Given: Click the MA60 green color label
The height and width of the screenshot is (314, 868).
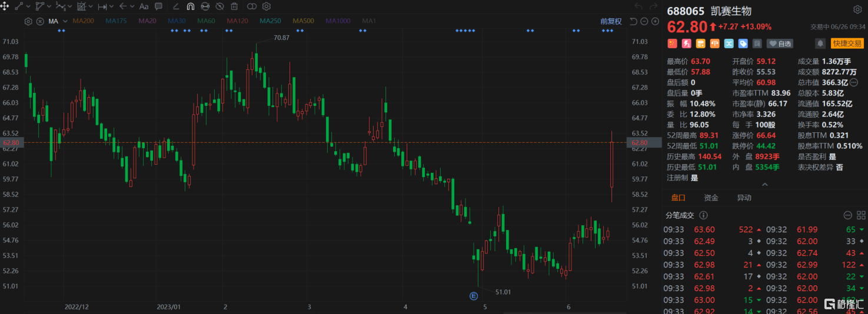Looking at the screenshot, I should coord(206,21).
